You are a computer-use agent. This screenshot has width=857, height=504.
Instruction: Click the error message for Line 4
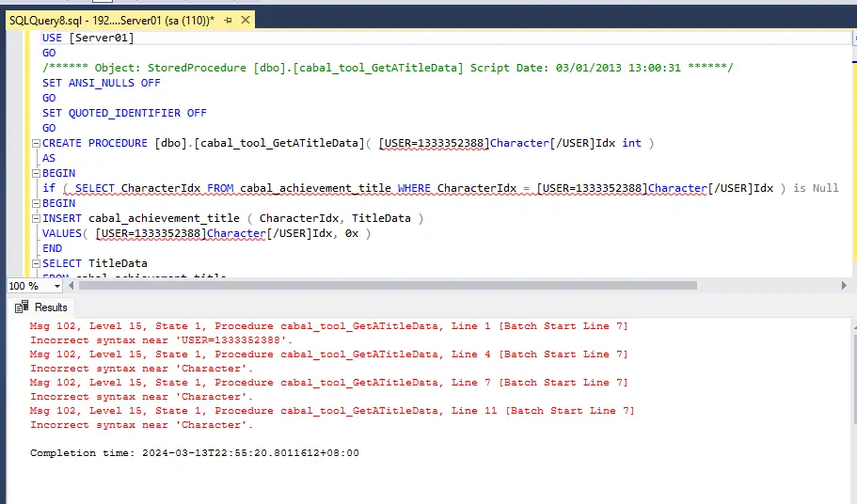coord(328,354)
